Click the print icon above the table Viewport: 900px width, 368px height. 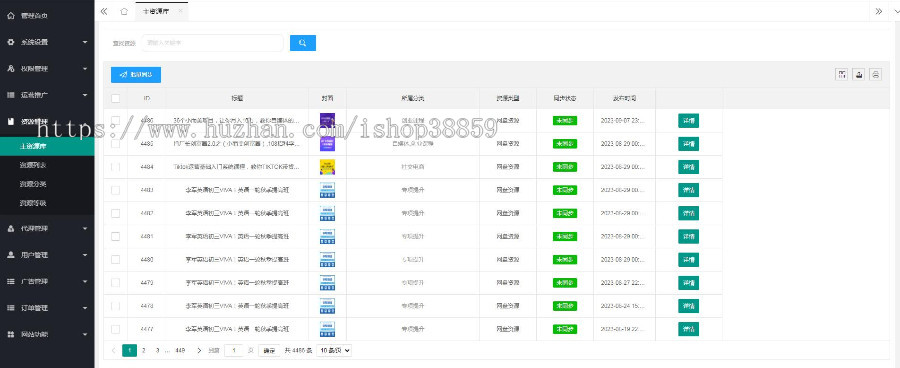tap(875, 74)
